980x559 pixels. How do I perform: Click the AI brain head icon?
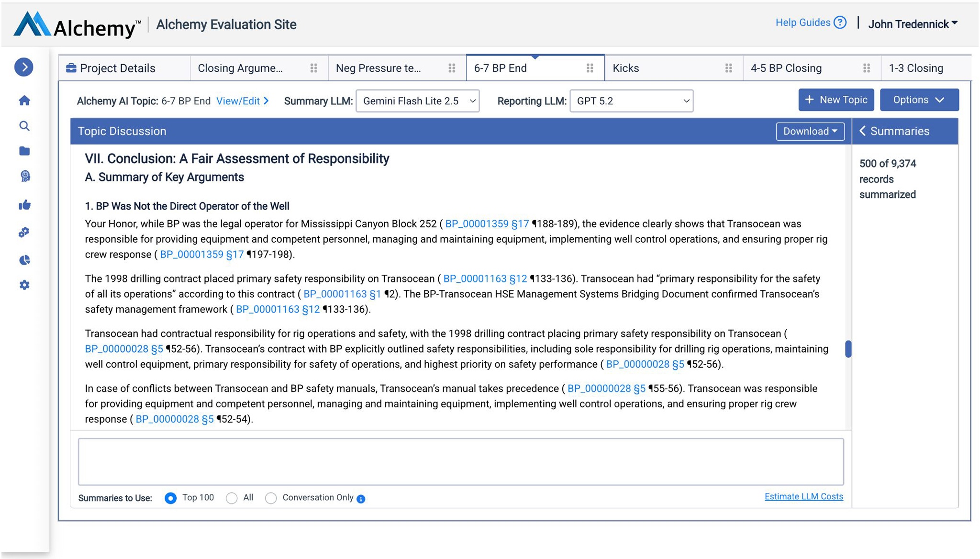click(25, 177)
